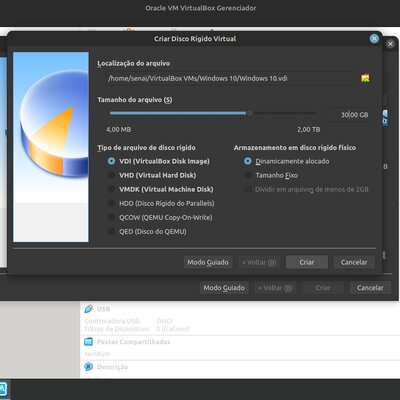This screenshot has height=400, width=400.
Task: Click the Filtros de Dispositivo line
Action: click(137, 329)
